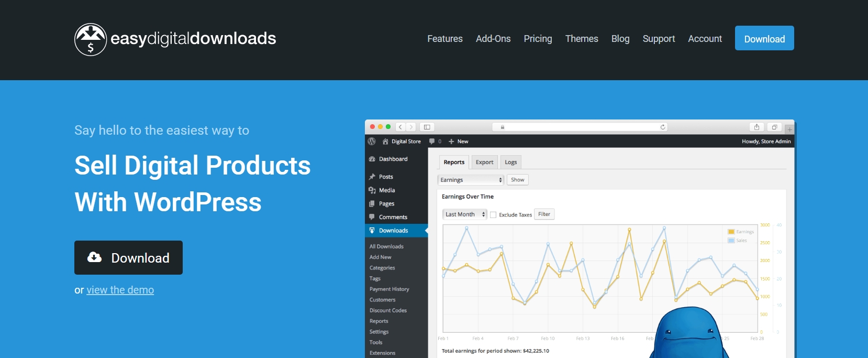
Task: Click the 'Earnings Over Time' heading
Action: 468,197
